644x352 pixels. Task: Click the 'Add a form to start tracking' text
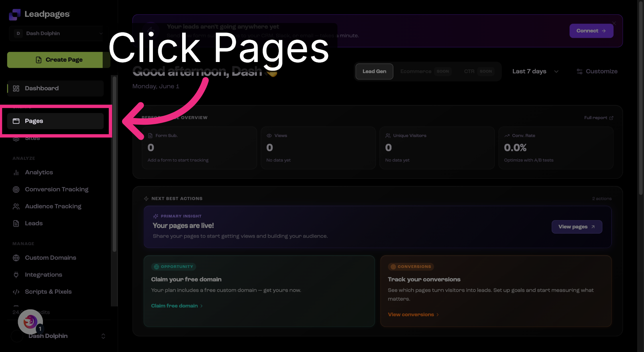[178, 160]
